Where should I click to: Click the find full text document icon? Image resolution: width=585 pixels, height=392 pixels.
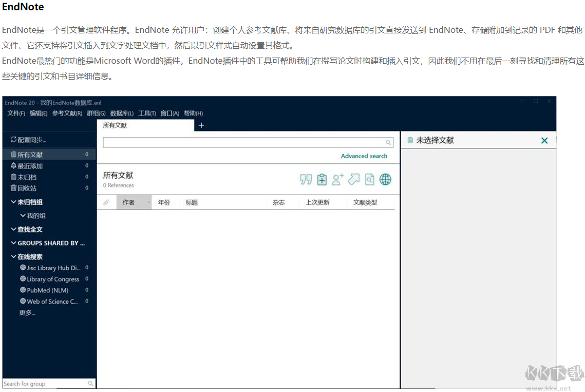[369, 179]
